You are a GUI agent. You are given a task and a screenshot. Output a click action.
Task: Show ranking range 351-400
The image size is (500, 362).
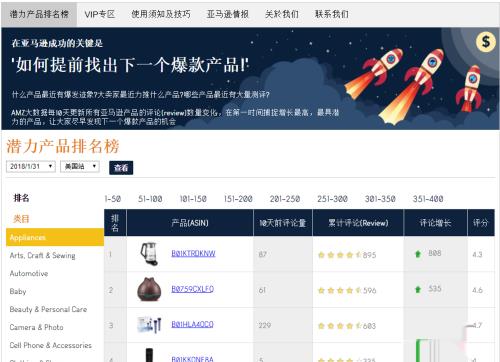point(428,199)
